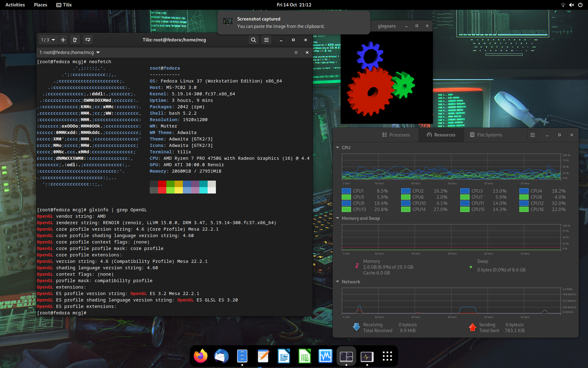Screen dimensions: 588x368
Task: Split the Tilix terminal right
Action: [x=75, y=40]
